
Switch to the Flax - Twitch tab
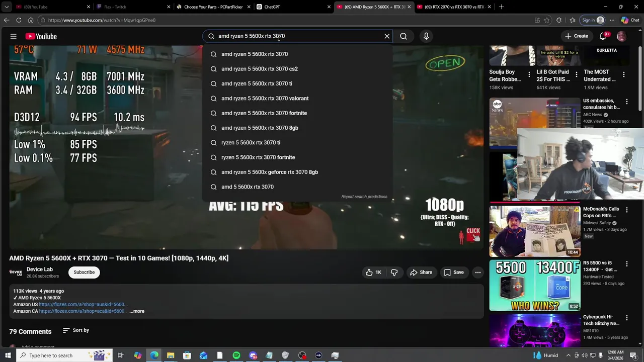coord(133,7)
